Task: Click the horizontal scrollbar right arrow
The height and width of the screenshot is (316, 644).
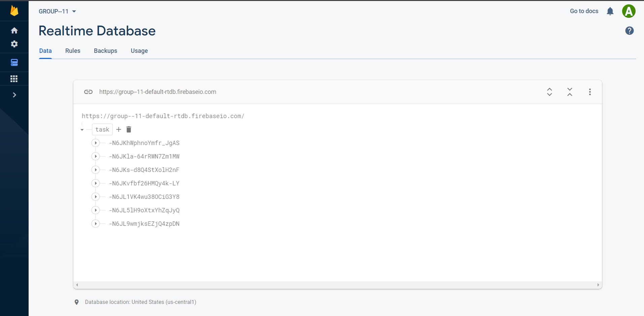Action: point(598,285)
